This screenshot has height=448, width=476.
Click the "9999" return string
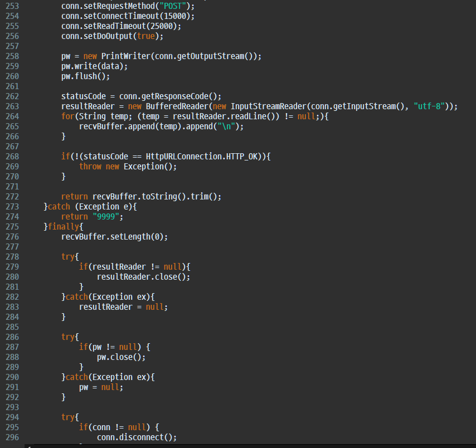point(105,216)
